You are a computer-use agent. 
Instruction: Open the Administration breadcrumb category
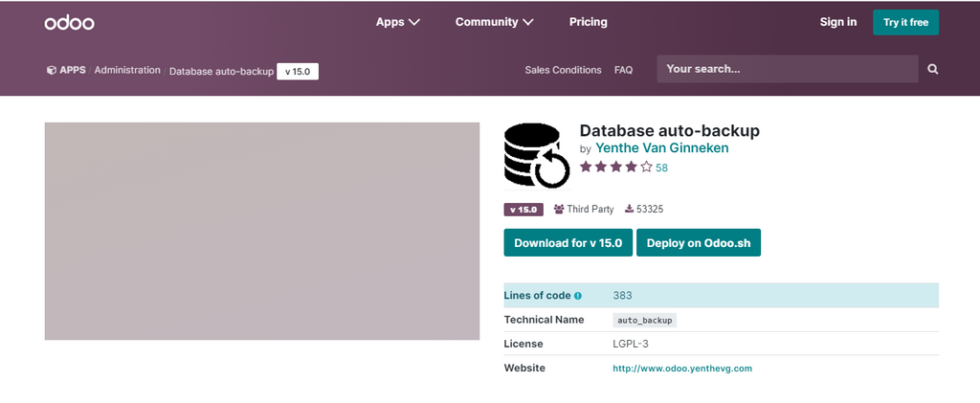(x=127, y=70)
